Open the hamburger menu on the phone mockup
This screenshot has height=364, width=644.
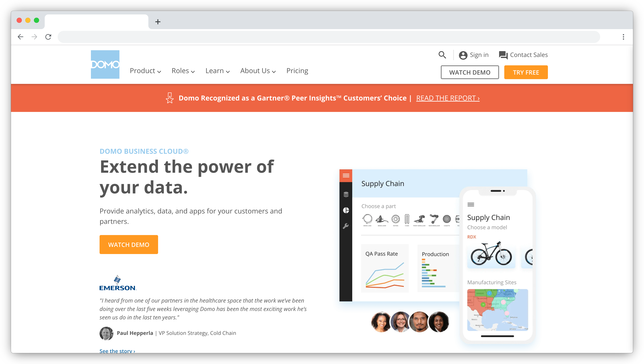pos(471,204)
